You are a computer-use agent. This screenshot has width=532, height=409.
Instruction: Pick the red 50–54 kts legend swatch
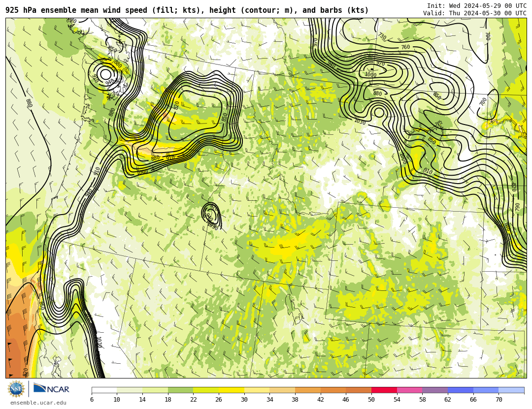point(384,390)
